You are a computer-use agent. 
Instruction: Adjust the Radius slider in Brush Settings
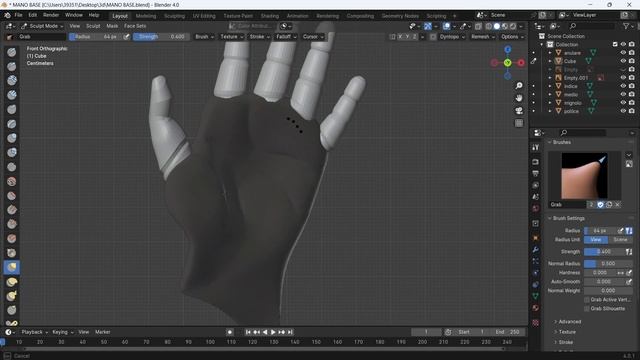coord(600,231)
